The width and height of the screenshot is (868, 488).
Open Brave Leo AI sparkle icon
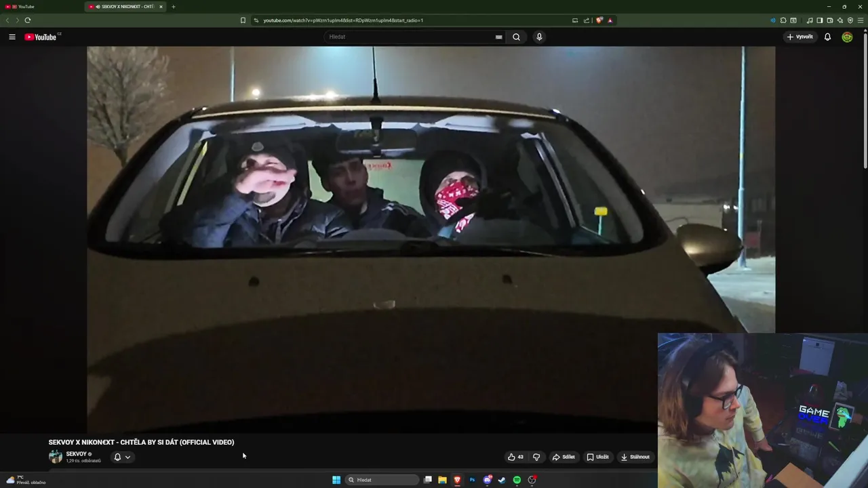pyautogui.click(x=840, y=20)
